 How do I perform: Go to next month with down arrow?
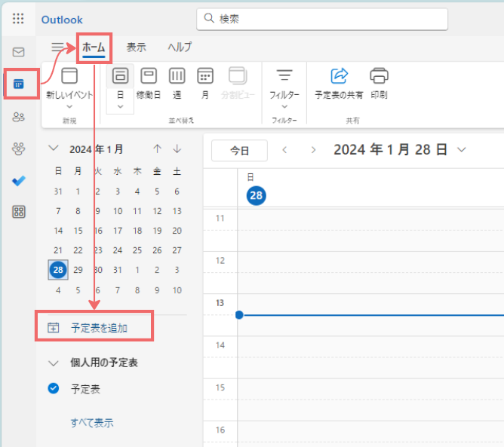(177, 148)
